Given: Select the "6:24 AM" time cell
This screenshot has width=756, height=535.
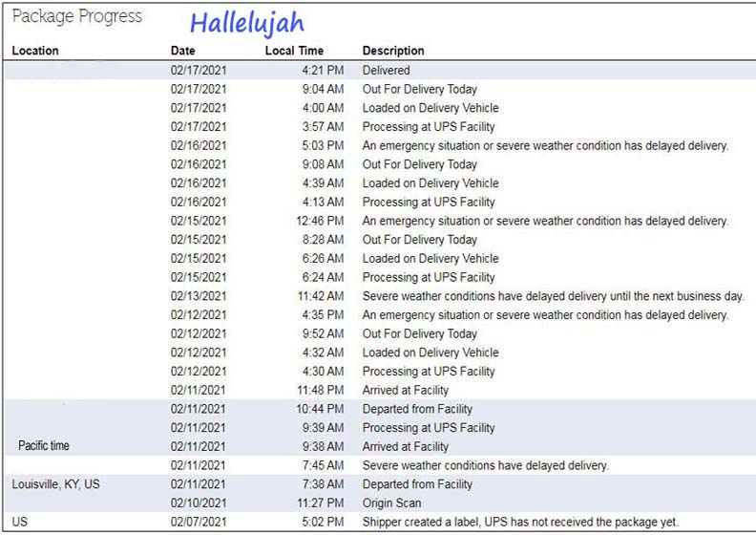Looking at the screenshot, I should pyautogui.click(x=323, y=277).
